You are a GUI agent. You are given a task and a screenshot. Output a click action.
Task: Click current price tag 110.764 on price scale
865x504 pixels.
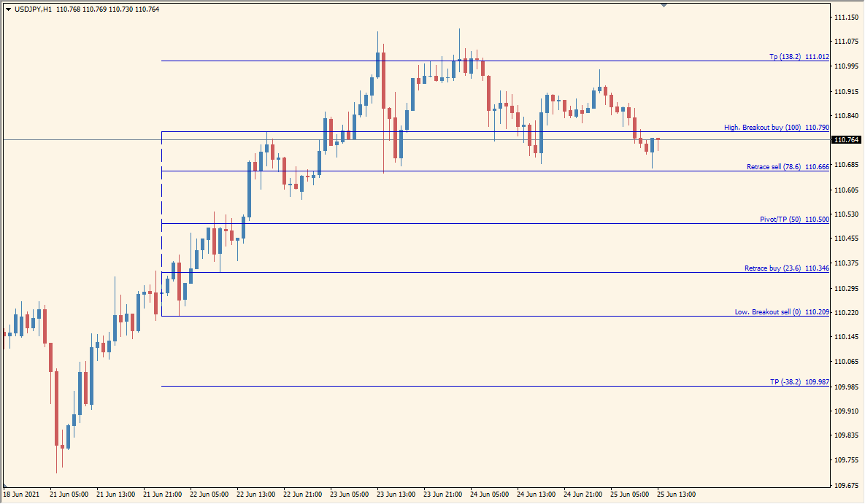click(x=846, y=140)
